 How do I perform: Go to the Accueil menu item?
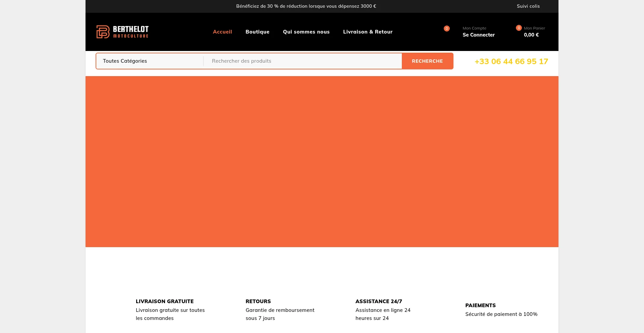(222, 32)
